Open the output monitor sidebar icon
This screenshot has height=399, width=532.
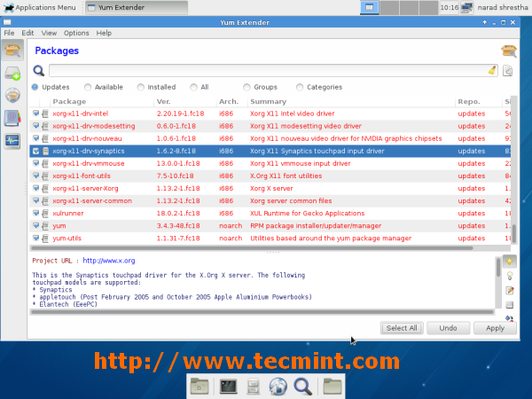(x=12, y=140)
